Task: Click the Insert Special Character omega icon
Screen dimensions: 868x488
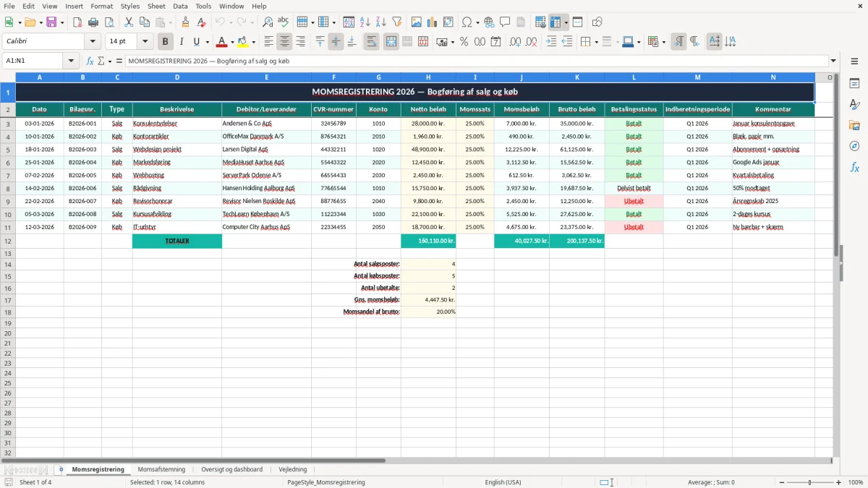Action: point(467,22)
